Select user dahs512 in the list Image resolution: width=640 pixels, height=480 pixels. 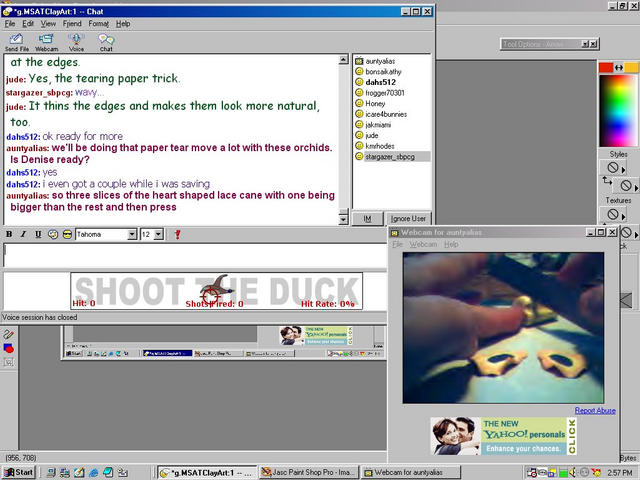click(x=380, y=82)
